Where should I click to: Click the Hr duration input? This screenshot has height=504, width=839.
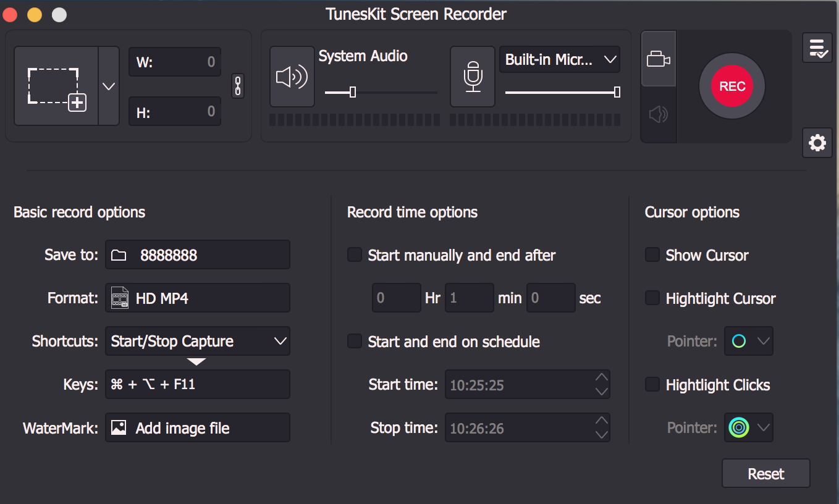(397, 298)
